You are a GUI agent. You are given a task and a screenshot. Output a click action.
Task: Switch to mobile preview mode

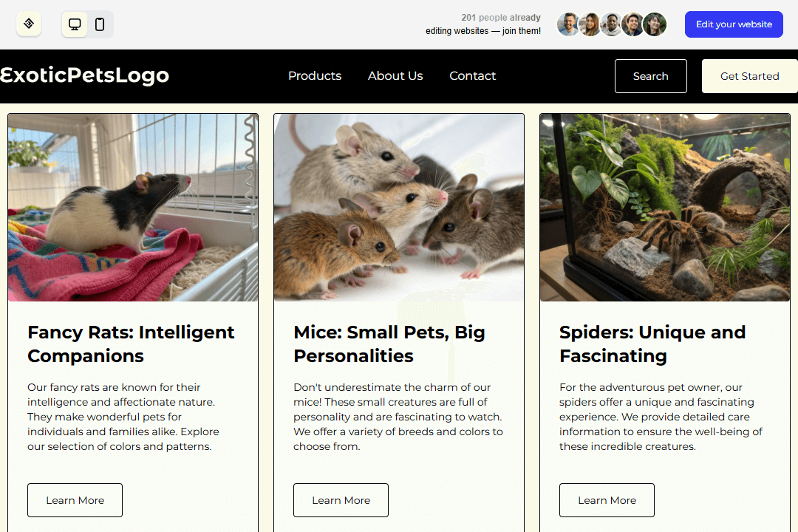click(x=100, y=24)
